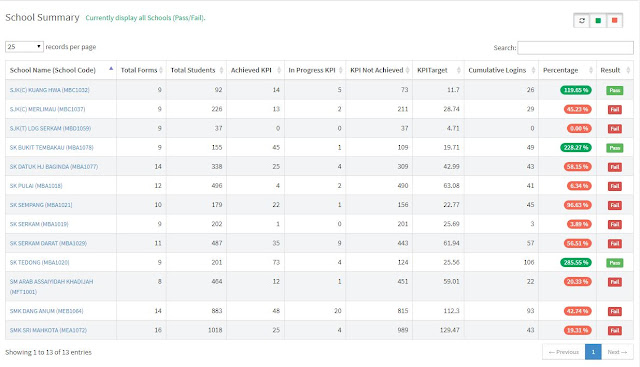Click the refresh icon button
The width and height of the screenshot is (640, 367).
coord(582,20)
